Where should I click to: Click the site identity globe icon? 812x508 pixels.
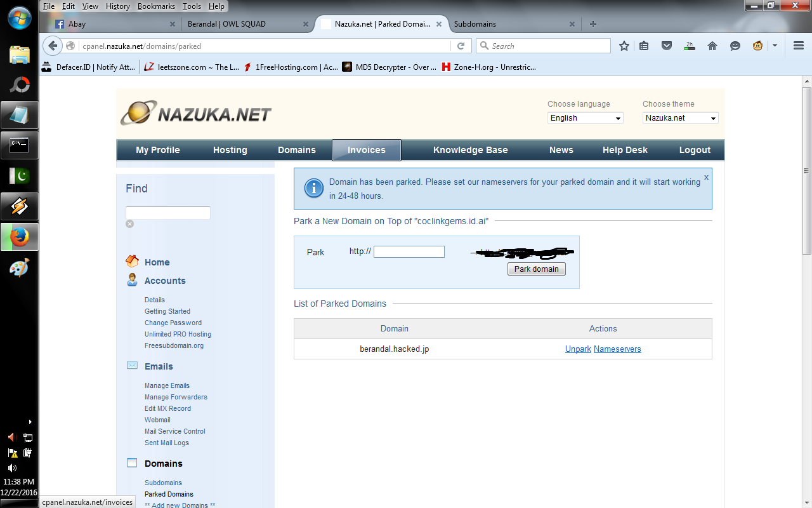pyautogui.click(x=70, y=46)
